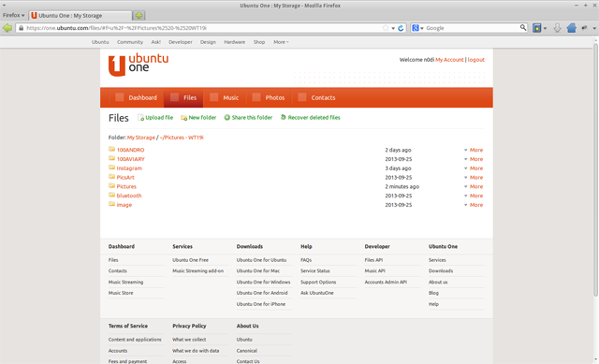599x364 pixels.
Task: Click the bookmarks toolbar icon
Action: (537, 28)
